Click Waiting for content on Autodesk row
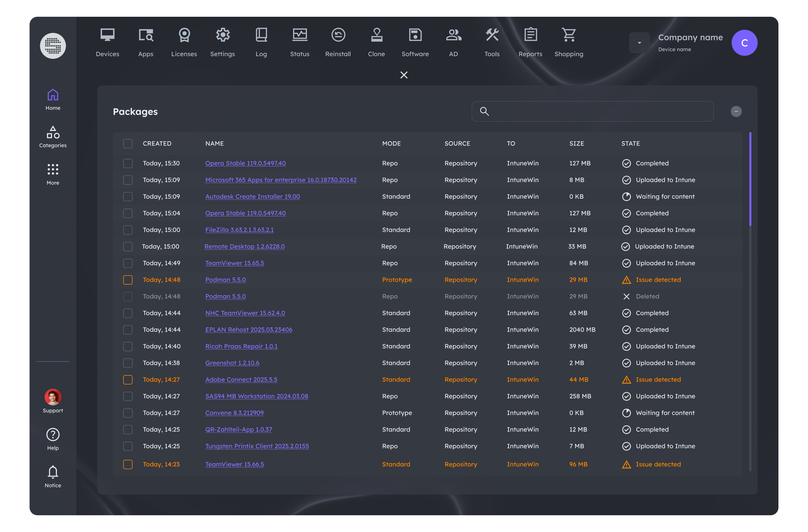Screen dimensions: 808x532 click(665, 197)
